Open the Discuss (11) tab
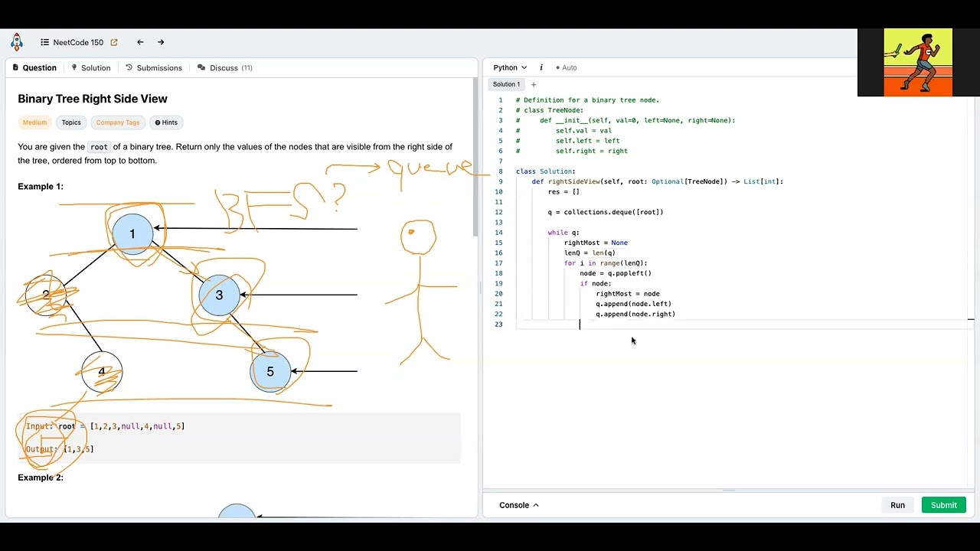Screen dimensions: 980x551 pos(225,68)
